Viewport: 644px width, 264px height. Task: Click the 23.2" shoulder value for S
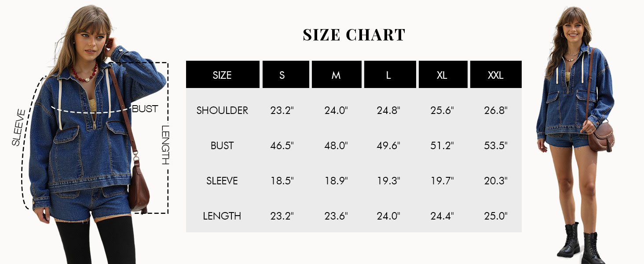[x=282, y=110]
